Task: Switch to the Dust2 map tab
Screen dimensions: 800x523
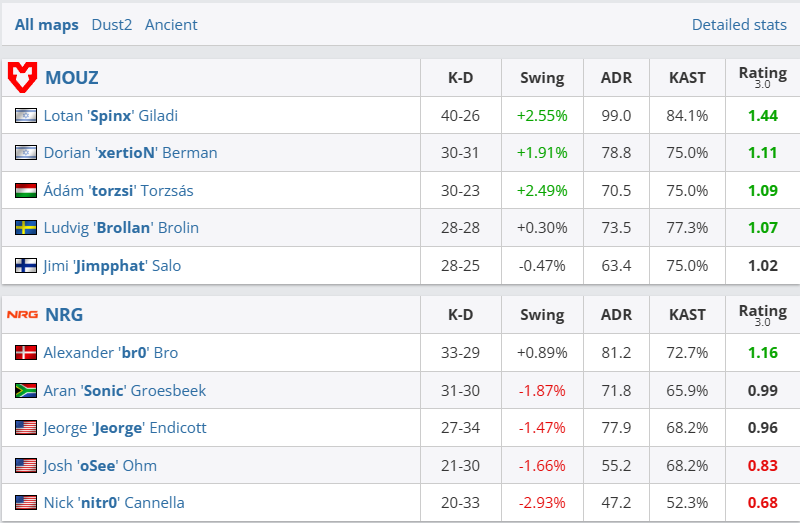Action: pyautogui.click(x=111, y=24)
